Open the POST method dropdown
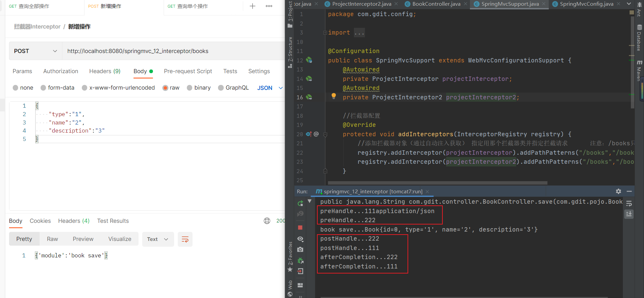The image size is (644, 298). [x=36, y=51]
